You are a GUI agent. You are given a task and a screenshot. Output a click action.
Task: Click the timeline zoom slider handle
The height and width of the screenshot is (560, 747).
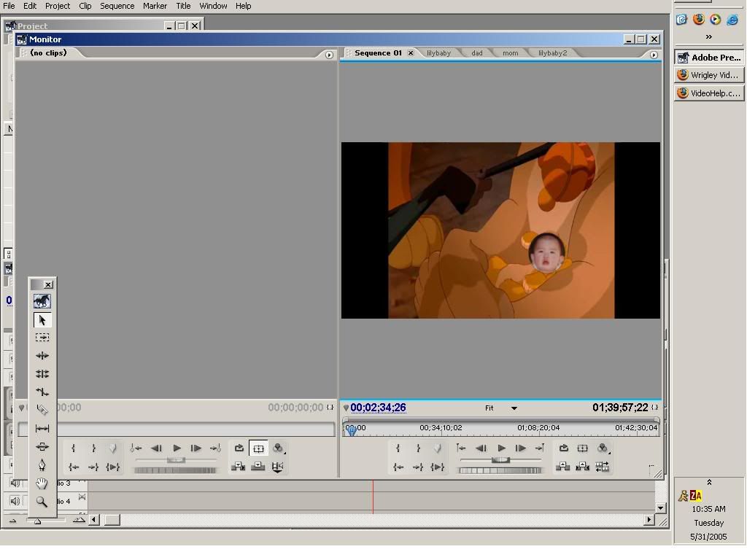click(38, 521)
